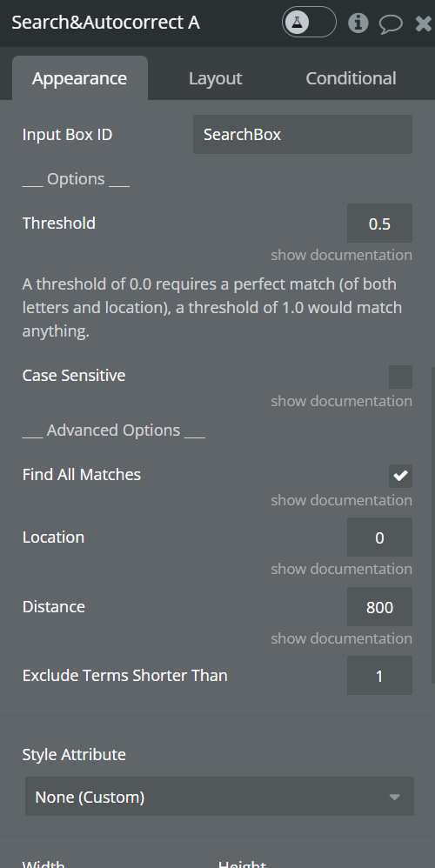
Task: Show documentation for Find All Matches
Action: pos(341,500)
